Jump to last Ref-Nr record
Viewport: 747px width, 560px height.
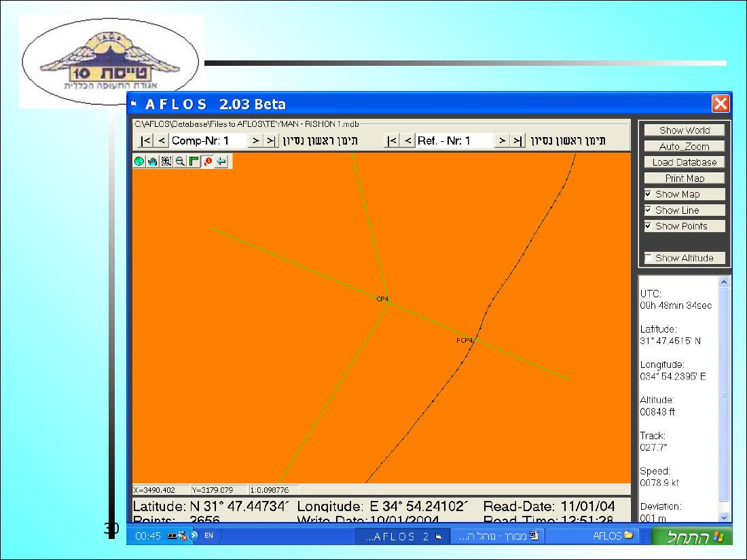click(x=517, y=141)
